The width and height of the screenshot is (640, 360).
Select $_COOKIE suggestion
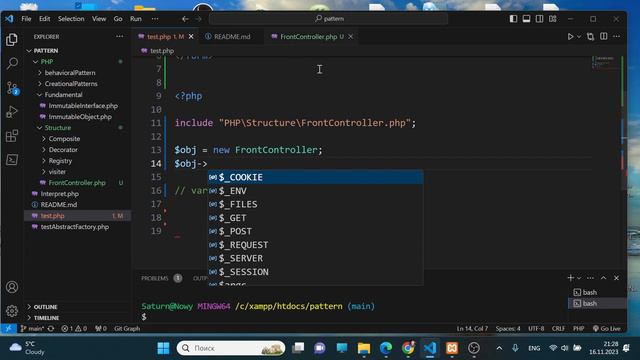click(315, 178)
